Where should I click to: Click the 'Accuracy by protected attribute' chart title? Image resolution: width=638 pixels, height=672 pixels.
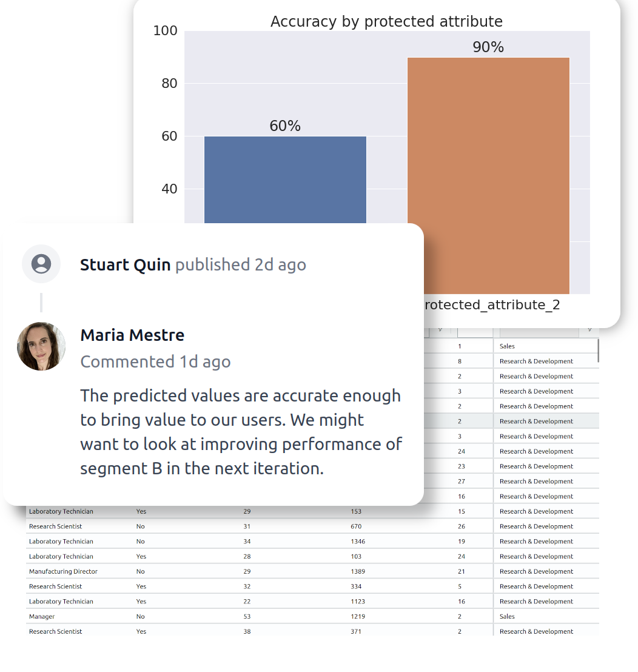tap(386, 21)
